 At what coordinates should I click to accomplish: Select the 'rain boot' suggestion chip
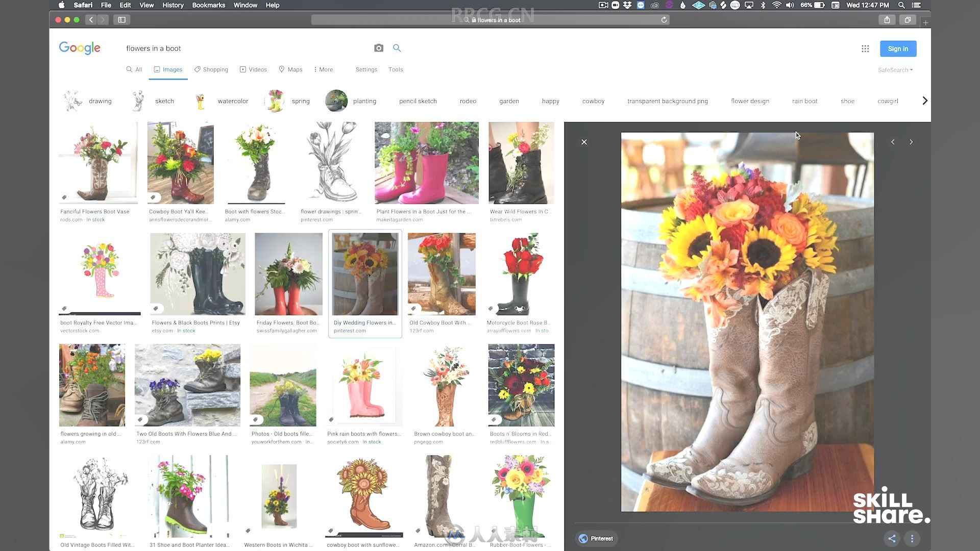click(804, 101)
